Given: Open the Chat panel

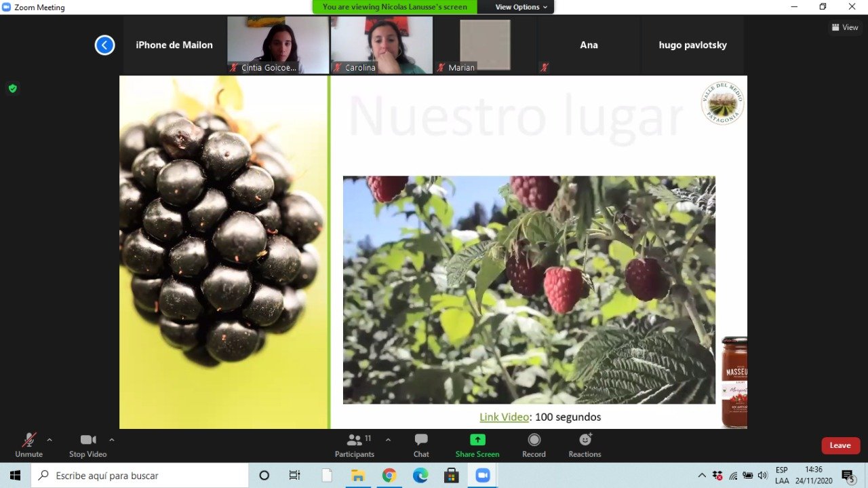Looking at the screenshot, I should [x=421, y=445].
